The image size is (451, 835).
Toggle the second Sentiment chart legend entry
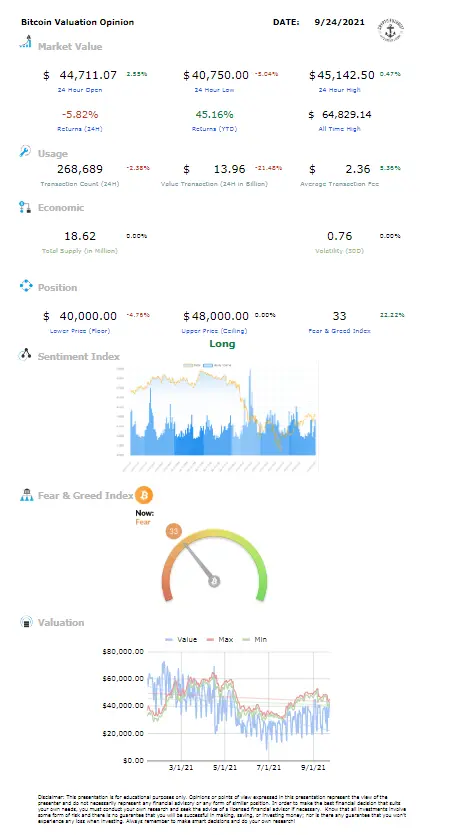coord(217,365)
